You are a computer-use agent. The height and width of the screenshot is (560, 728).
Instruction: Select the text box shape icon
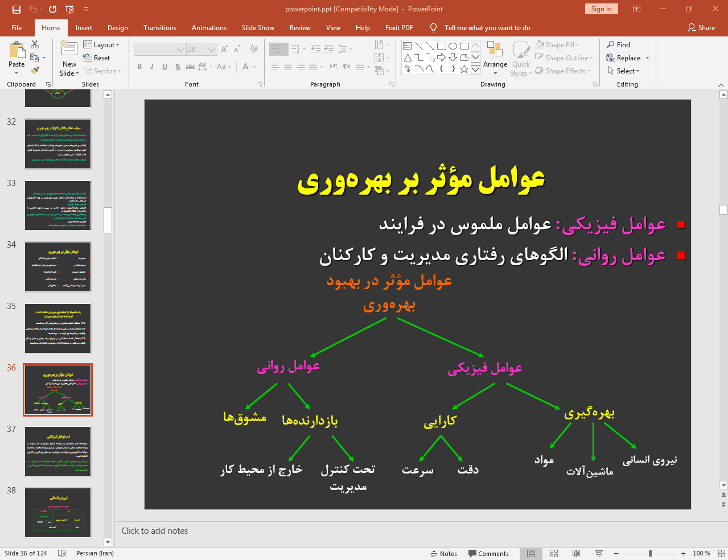tap(408, 46)
